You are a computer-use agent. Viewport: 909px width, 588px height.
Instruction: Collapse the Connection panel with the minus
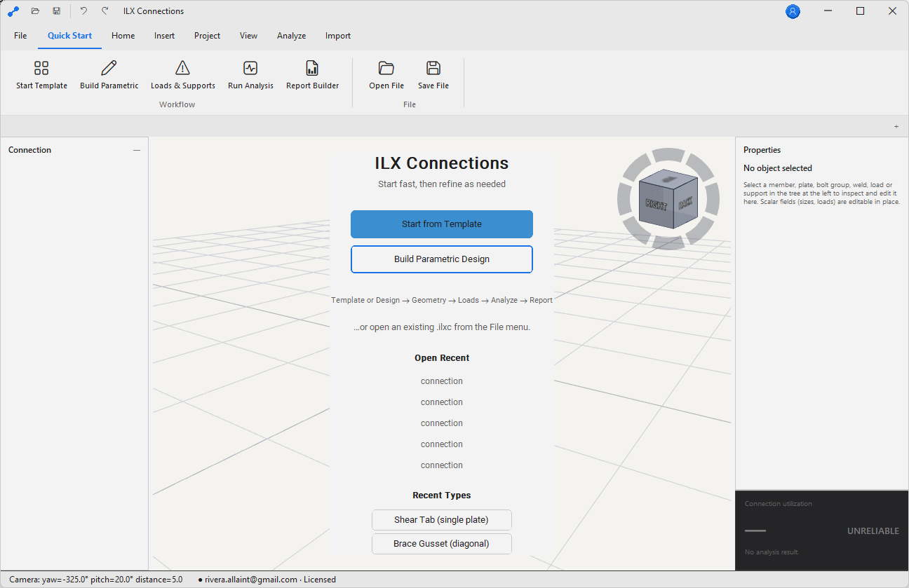(x=137, y=150)
